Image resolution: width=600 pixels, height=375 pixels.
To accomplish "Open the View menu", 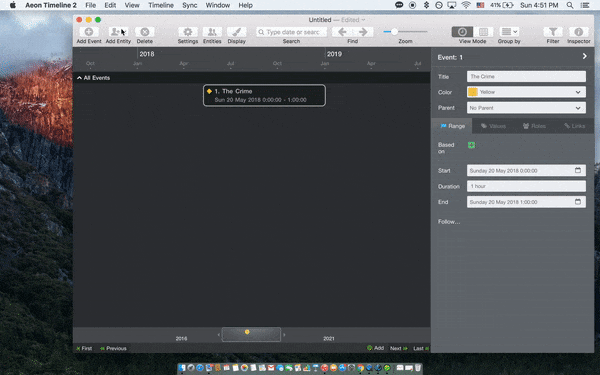I will (132, 5).
